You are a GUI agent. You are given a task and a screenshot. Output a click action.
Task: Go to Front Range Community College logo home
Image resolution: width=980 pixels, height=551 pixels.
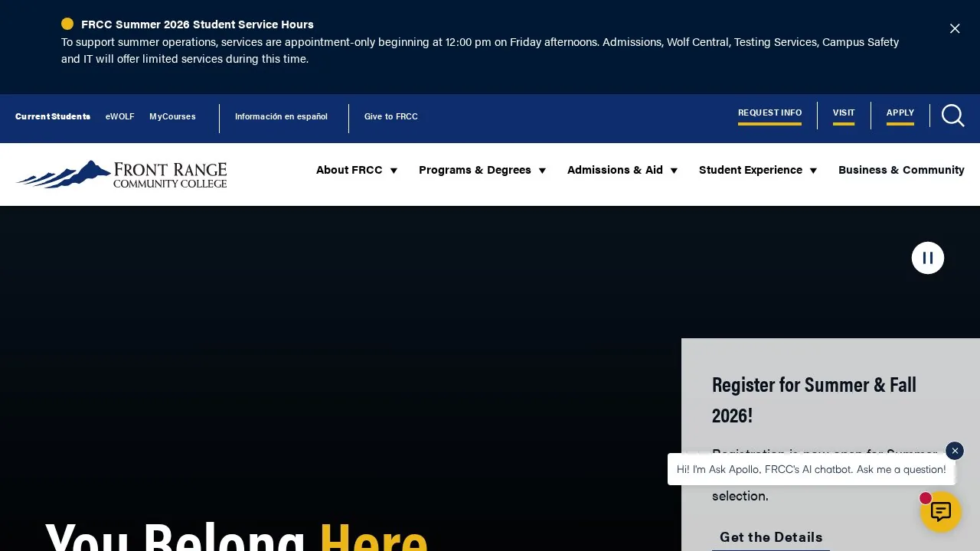pyautogui.click(x=121, y=174)
